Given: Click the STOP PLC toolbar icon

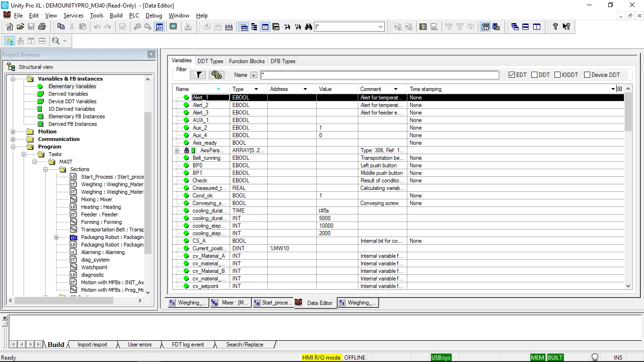Looking at the screenshot, I should click(x=460, y=27).
